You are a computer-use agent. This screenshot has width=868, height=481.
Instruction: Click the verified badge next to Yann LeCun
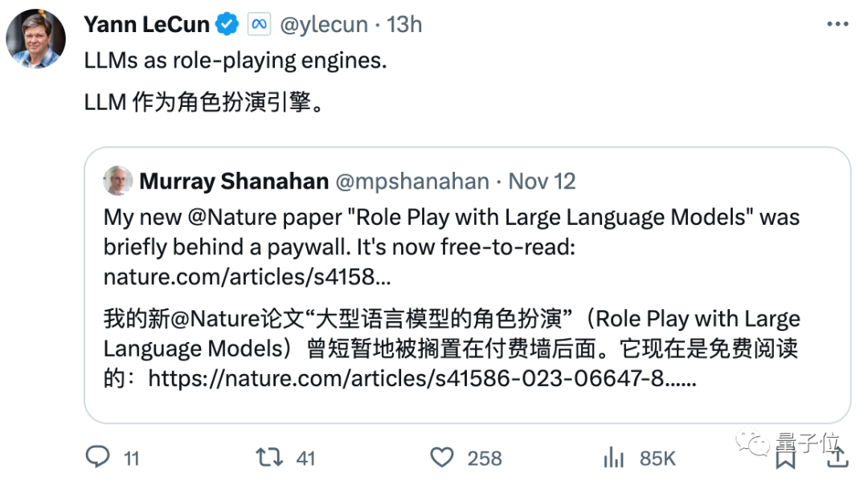[x=226, y=23]
